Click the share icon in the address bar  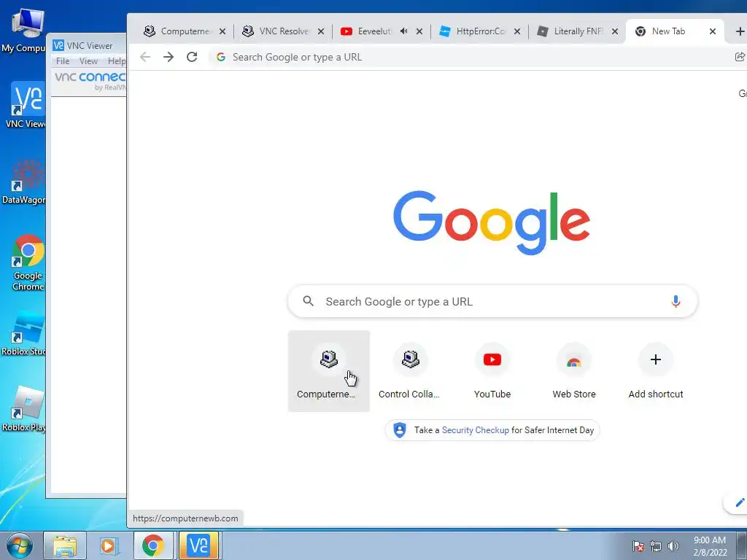[740, 57]
